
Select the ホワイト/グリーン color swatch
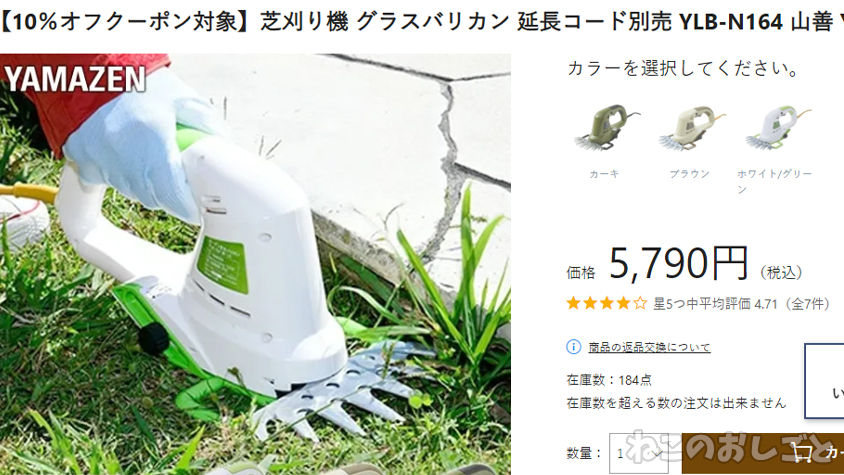777,128
